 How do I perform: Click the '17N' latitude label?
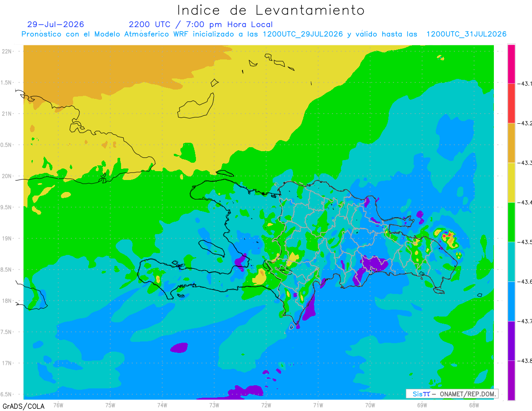(x=7, y=363)
